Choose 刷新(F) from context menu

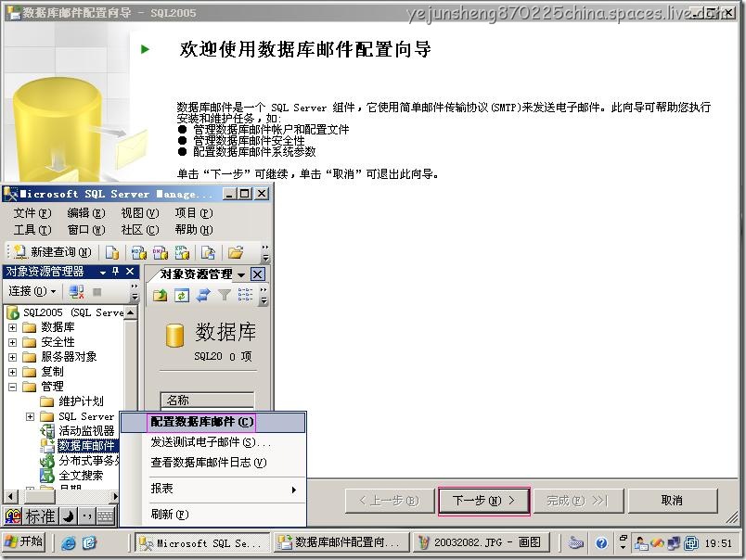(x=212, y=515)
